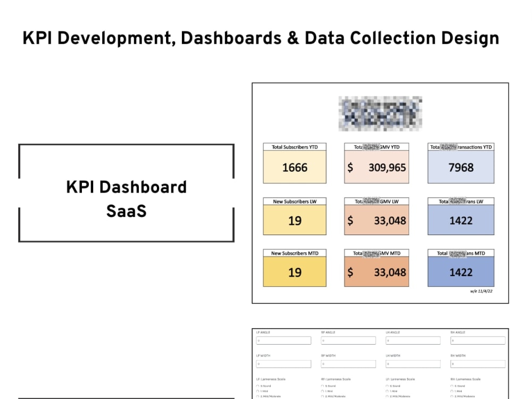Click the 'w/e 11/4/22' date note
Image resolution: width=532 pixels, height=399 pixels.
click(481, 291)
